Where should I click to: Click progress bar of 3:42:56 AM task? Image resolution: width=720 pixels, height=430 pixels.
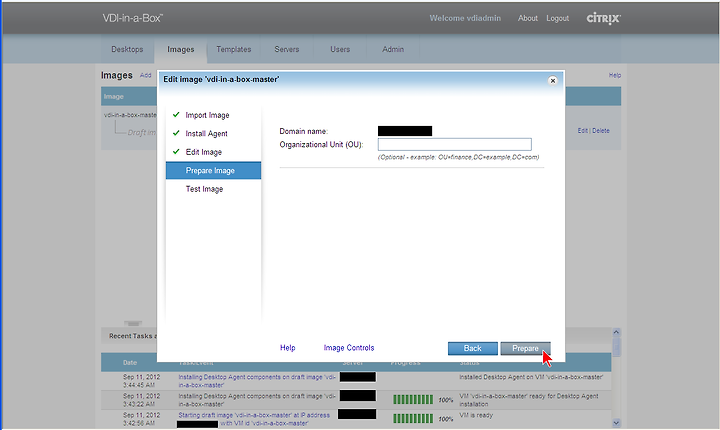click(413, 419)
